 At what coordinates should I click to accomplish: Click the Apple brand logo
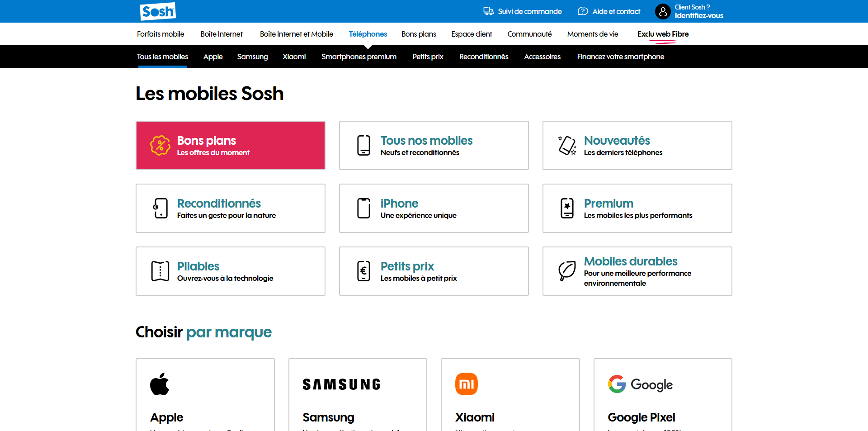tap(160, 384)
